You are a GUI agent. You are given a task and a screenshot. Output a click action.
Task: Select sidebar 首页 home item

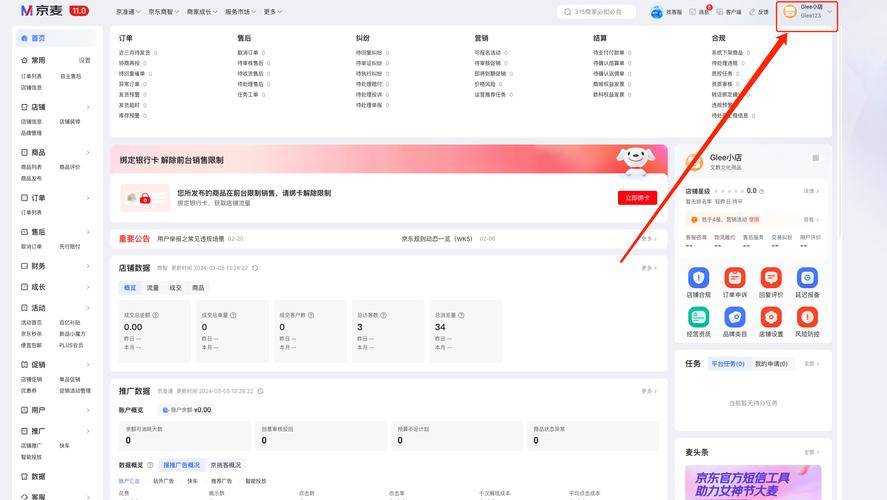(55, 38)
